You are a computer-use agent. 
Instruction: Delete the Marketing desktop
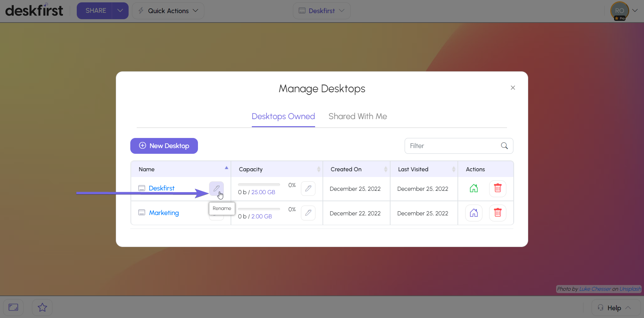[498, 213]
